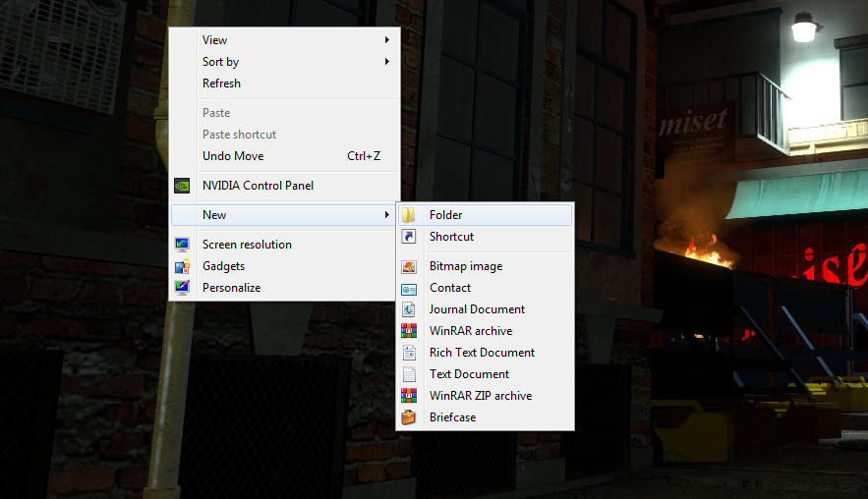Select the New menu entry
This screenshot has height=499, width=868.
[x=285, y=215]
